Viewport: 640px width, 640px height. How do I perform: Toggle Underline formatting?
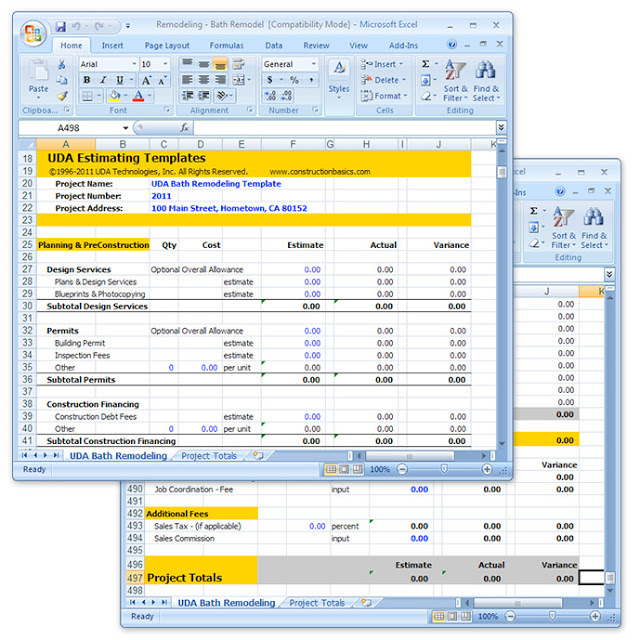[120, 80]
